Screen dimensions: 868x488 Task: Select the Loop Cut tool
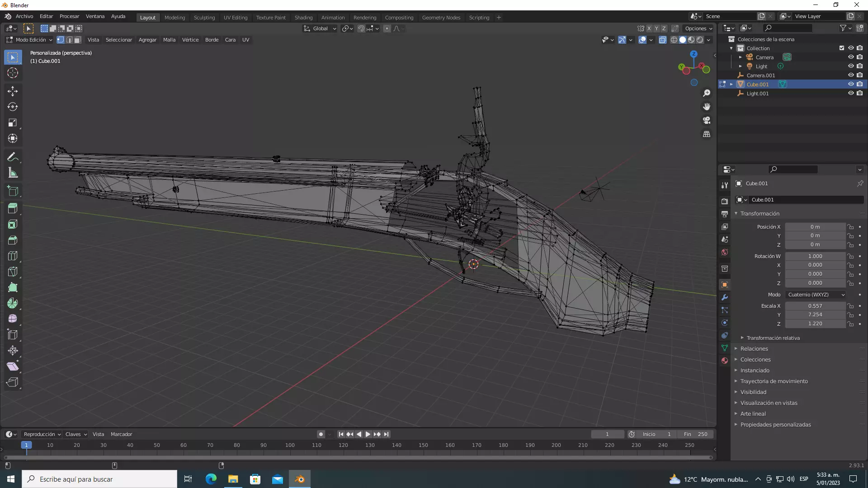pyautogui.click(x=13, y=256)
